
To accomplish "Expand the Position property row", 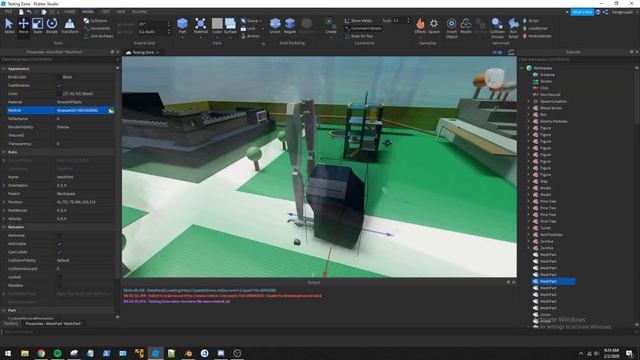I will 4,202.
